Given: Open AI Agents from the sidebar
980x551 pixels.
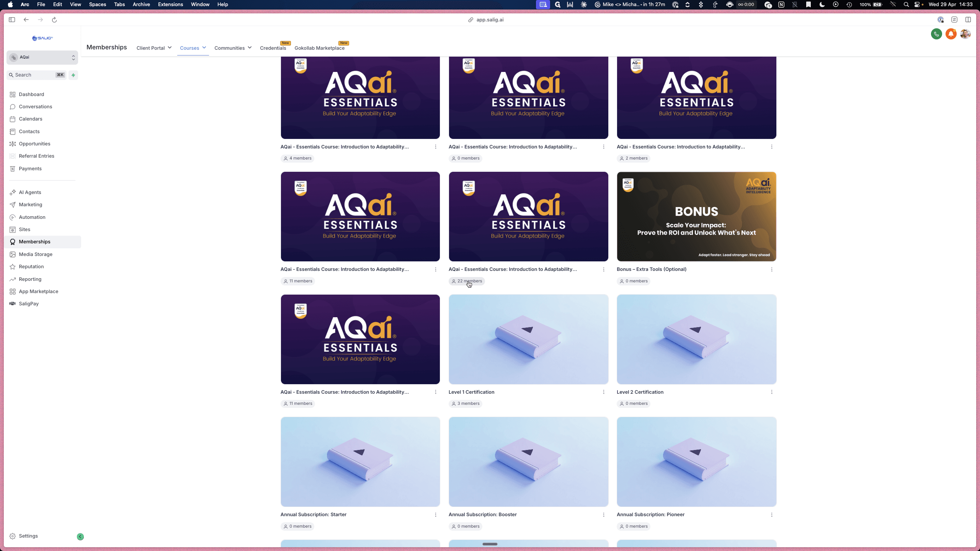Looking at the screenshot, I should tap(30, 192).
